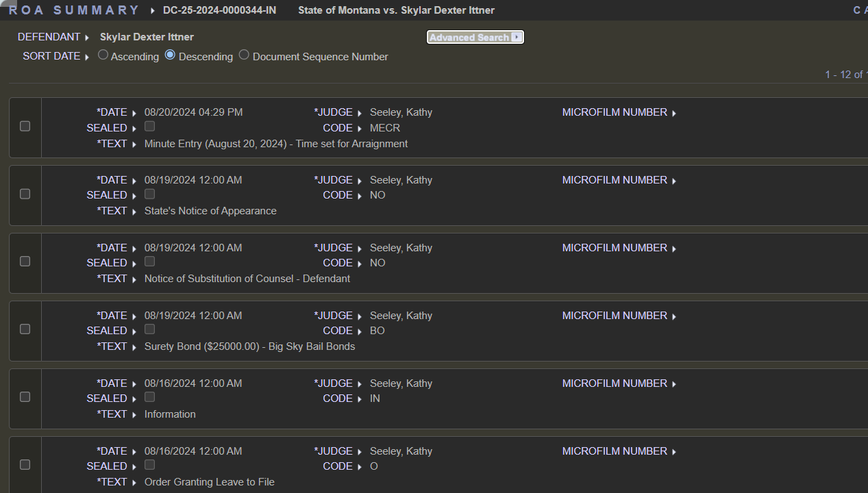Screen dimensions: 868x493
Task: Click case number DC-25-2024-0000344-IN
Action: point(220,10)
